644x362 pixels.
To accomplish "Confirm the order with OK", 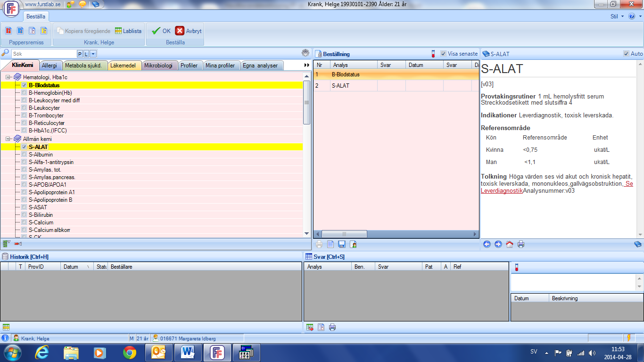I will click(x=161, y=31).
